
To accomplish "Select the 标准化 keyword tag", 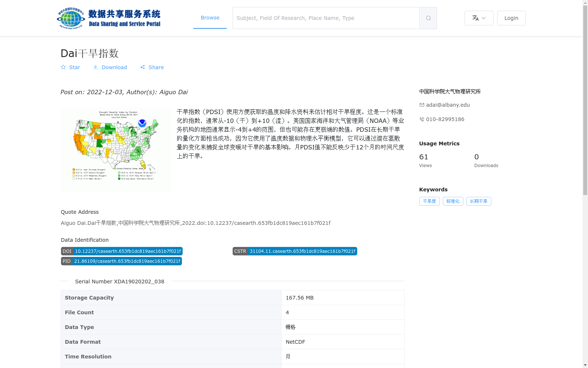I will point(453,201).
